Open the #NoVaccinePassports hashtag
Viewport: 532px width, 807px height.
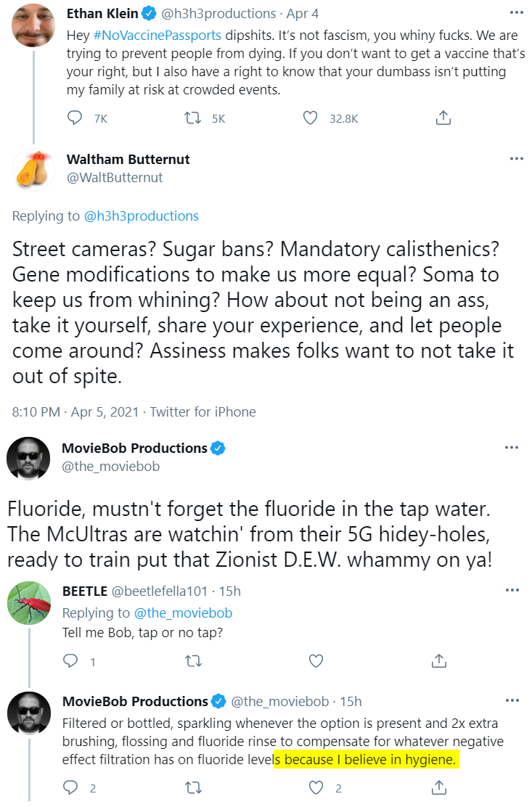pyautogui.click(x=157, y=36)
